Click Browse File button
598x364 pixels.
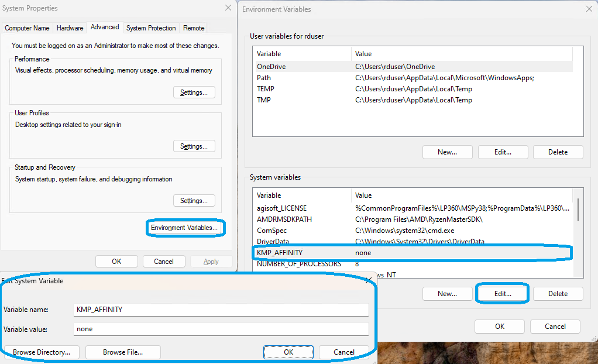click(123, 352)
